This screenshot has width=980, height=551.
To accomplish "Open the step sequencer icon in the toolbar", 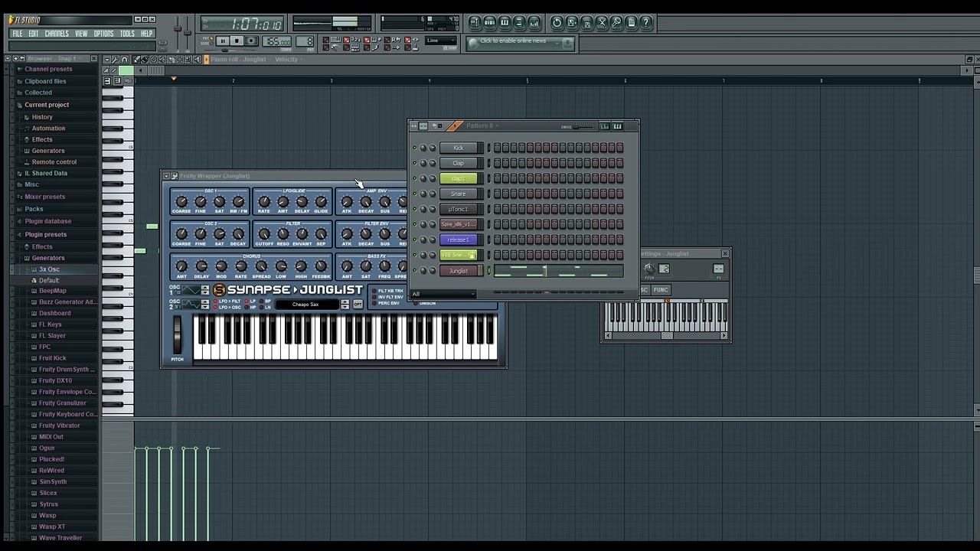I will pos(489,23).
